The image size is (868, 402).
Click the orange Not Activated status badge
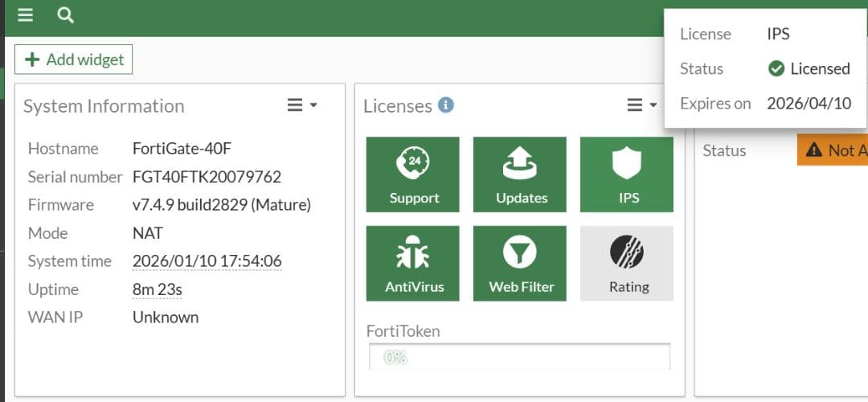(833, 150)
